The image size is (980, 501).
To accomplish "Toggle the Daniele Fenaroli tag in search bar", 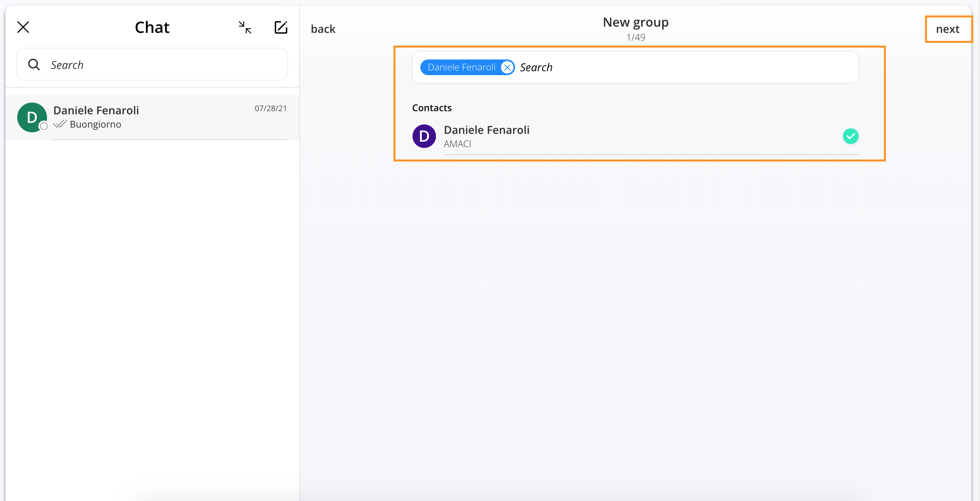I will 508,67.
